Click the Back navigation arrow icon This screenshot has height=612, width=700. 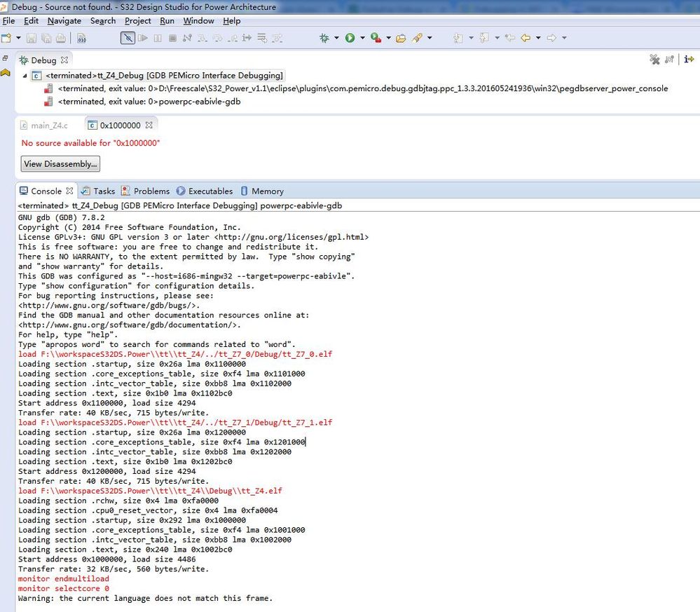coord(526,38)
